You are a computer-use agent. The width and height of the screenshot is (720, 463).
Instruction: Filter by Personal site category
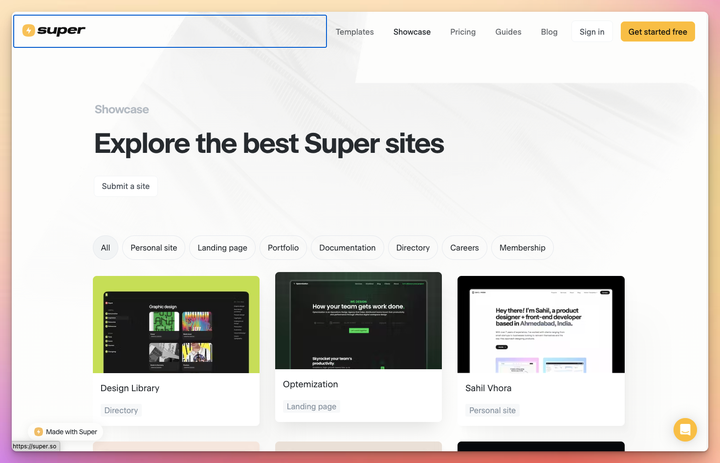pos(154,248)
